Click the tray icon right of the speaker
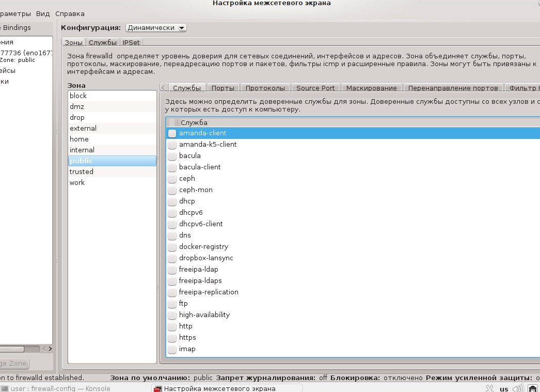 pyautogui.click(x=532, y=388)
